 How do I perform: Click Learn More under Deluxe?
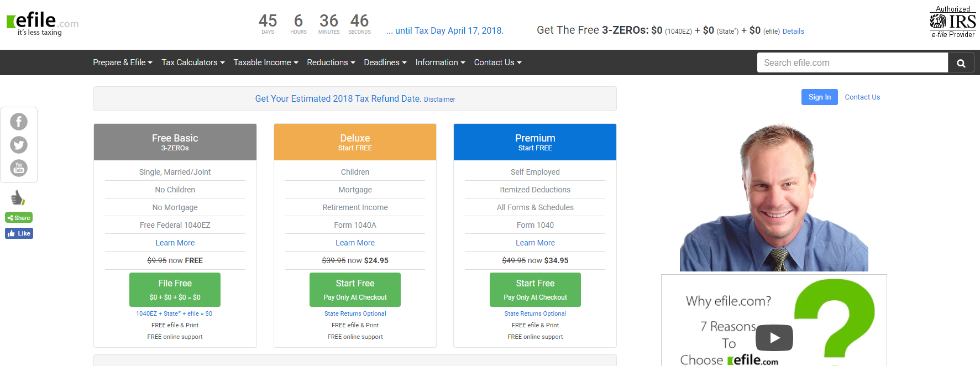point(355,243)
